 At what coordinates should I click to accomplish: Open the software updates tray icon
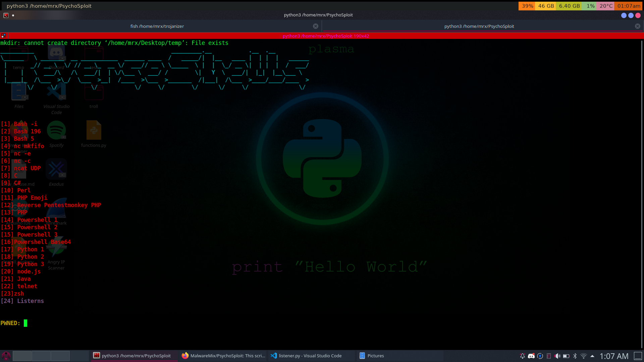pos(540,356)
